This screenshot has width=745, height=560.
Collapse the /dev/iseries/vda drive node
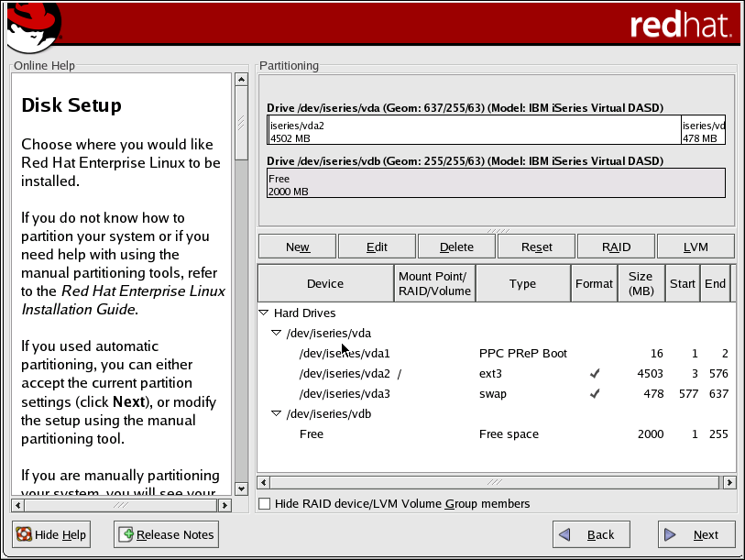276,334
